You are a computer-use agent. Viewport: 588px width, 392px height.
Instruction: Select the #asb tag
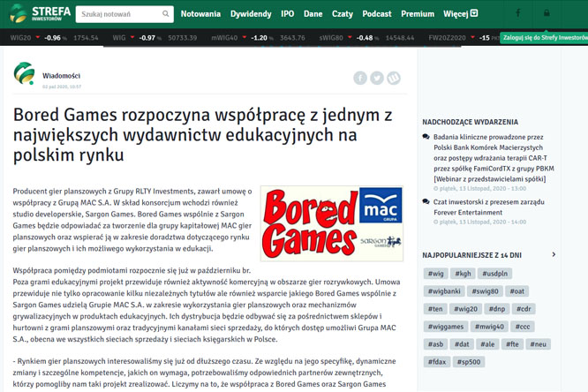[x=435, y=344]
